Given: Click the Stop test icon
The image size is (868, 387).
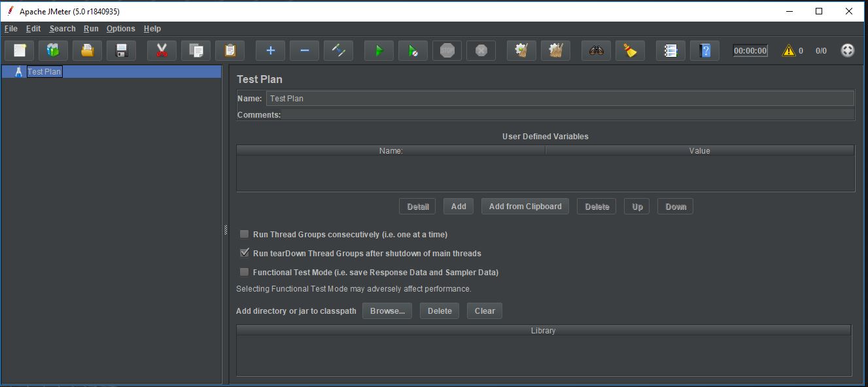Looking at the screenshot, I should (x=447, y=50).
